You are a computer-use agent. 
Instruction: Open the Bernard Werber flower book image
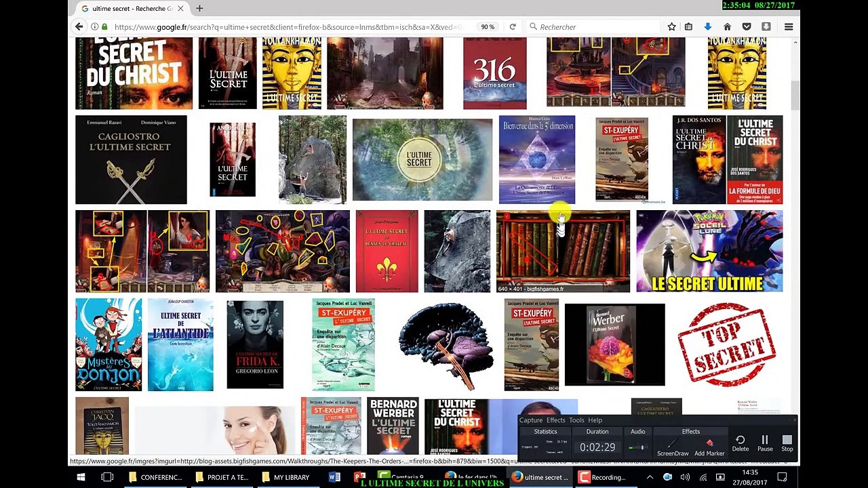tap(615, 345)
